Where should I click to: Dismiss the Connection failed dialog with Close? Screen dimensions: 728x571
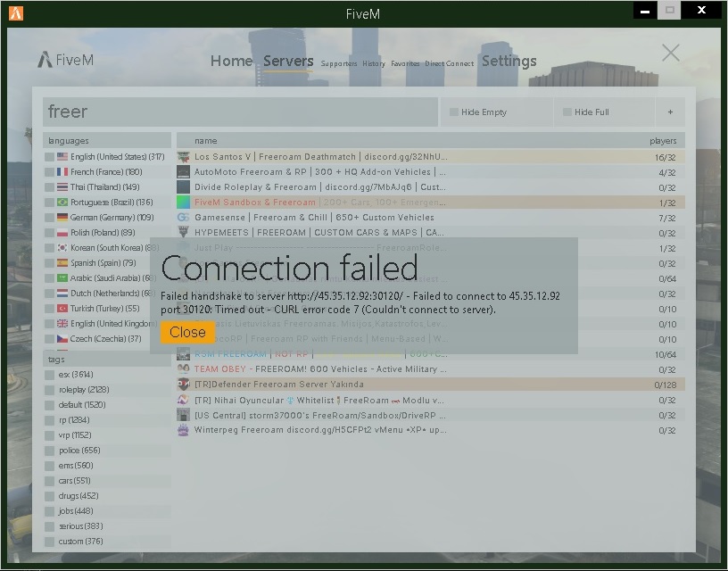187,333
